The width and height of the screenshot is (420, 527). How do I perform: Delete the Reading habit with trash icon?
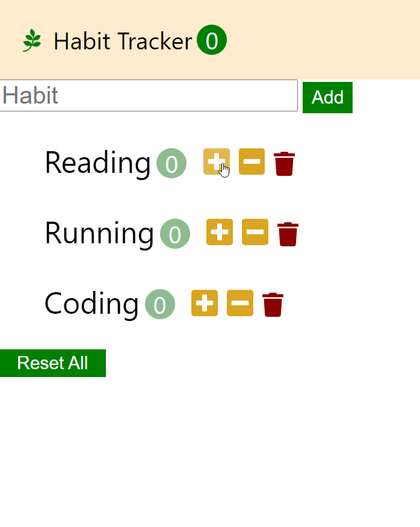(284, 162)
